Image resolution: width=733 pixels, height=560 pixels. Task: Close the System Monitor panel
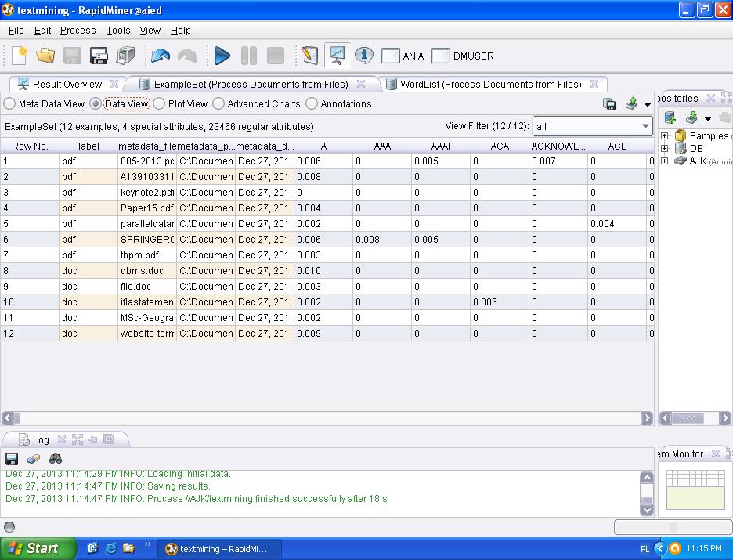coord(715,453)
